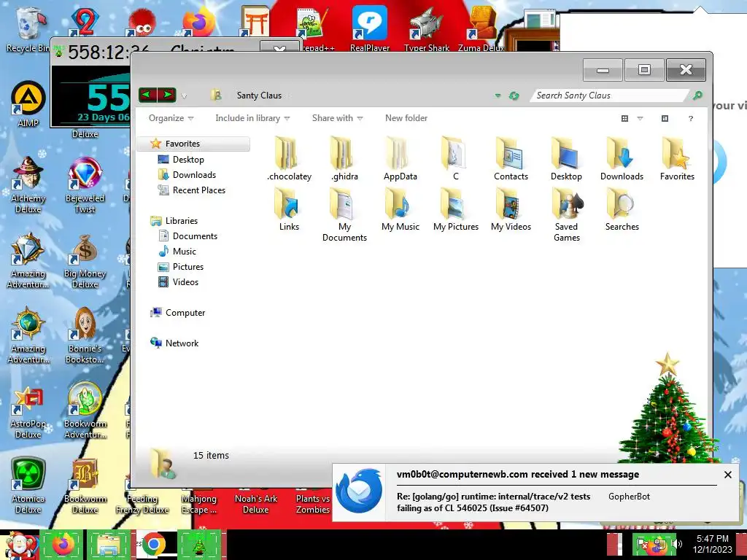Select Bonnie's Bookstore desktop icon
The image size is (747, 560).
[x=85, y=335]
